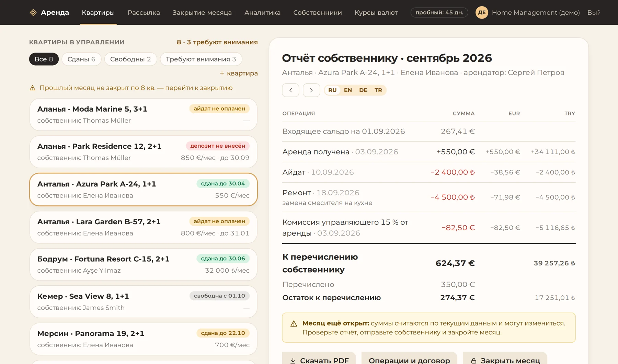Click the Скачать PDF button
The image size is (618, 364).
click(x=319, y=358)
